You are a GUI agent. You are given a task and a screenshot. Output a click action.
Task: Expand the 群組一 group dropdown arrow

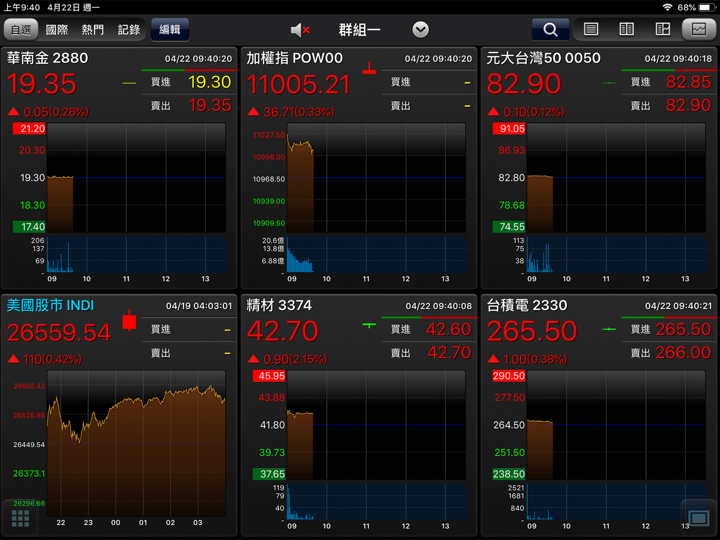coord(421,30)
